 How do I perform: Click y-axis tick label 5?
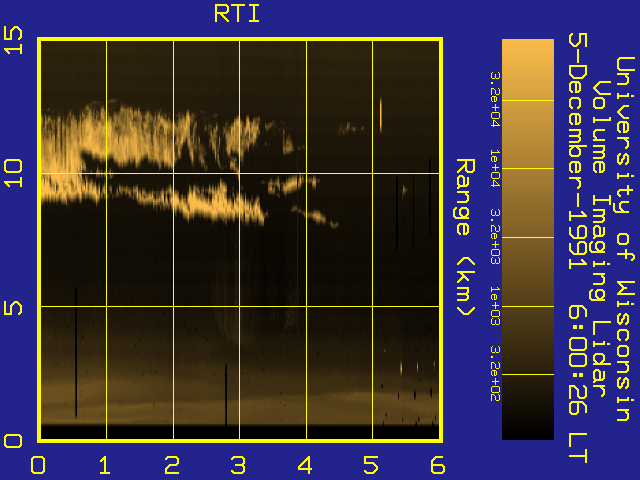(x=13, y=308)
